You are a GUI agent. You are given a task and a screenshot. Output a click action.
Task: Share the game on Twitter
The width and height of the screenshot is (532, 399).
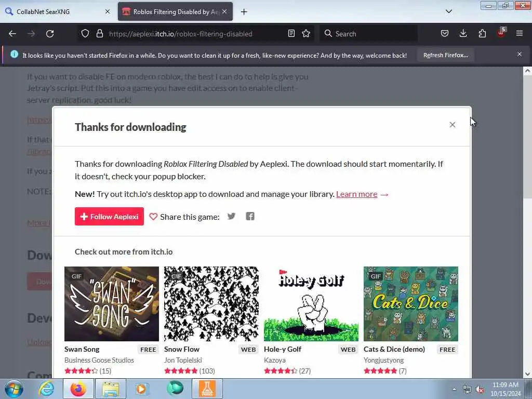click(x=231, y=216)
